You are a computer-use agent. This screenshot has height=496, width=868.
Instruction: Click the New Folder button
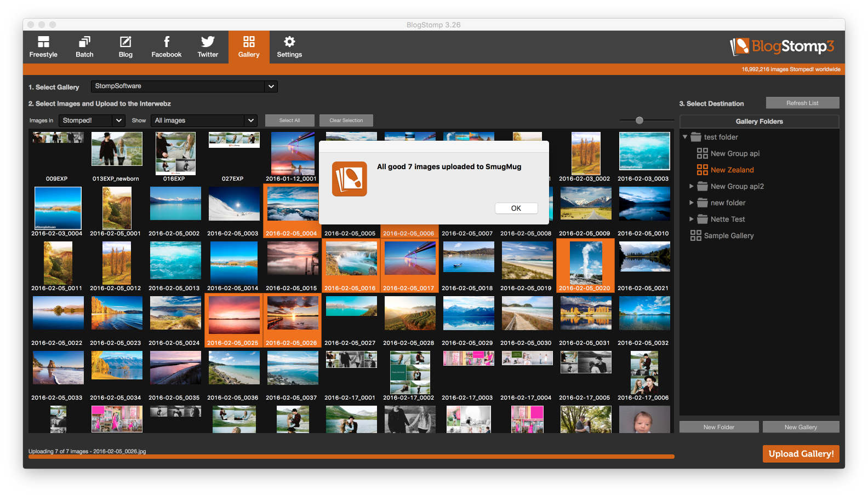coord(719,427)
